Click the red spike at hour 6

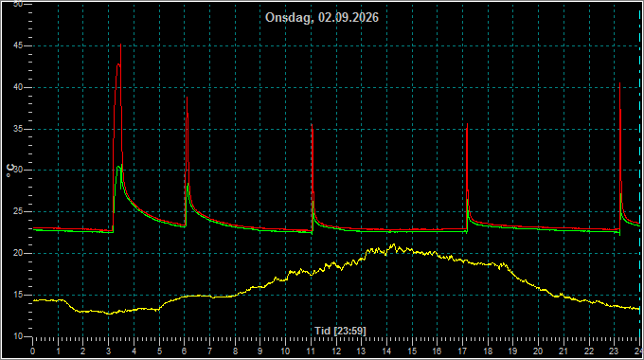pos(187,99)
